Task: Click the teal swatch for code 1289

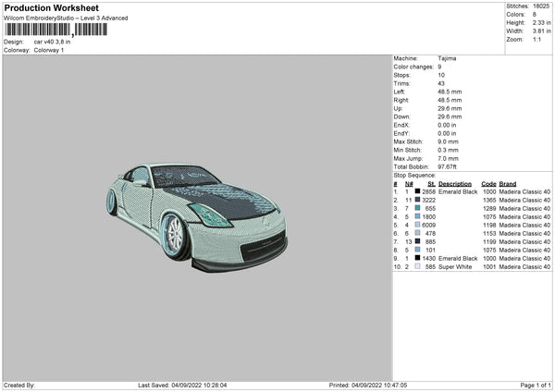Action: [x=418, y=208]
